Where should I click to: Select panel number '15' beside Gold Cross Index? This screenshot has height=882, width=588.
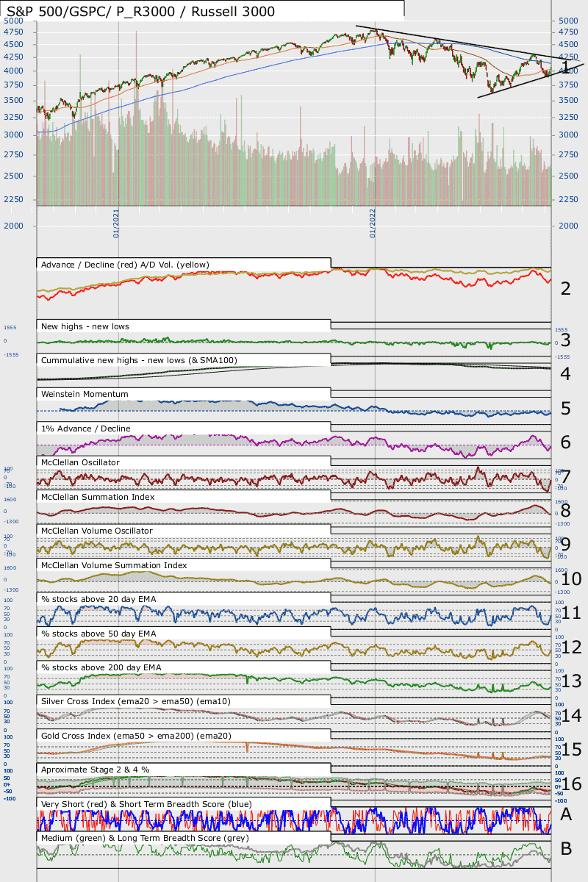(571, 750)
